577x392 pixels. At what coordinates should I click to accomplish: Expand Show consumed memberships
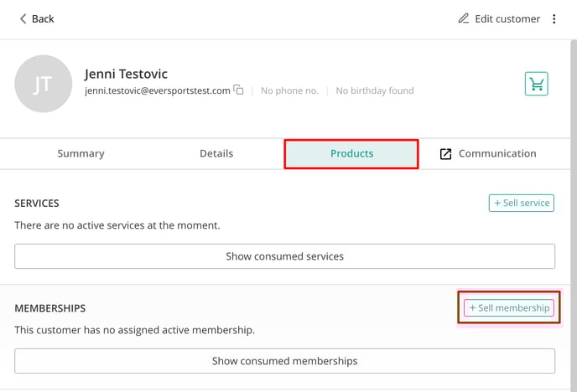coord(285,361)
